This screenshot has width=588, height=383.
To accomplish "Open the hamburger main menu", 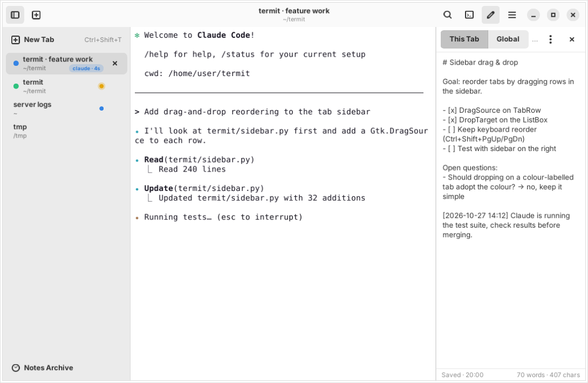I will pos(512,15).
